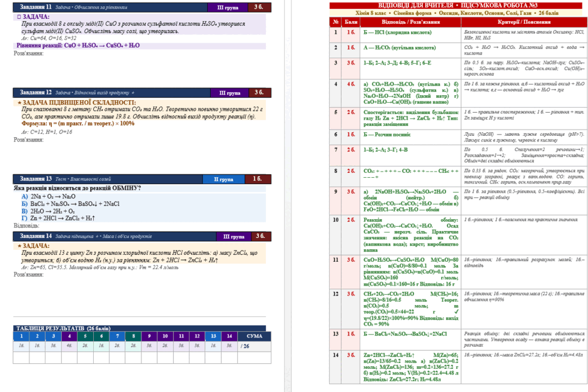Click the '1 б.' score box of Завдання 13
This screenshot has width=588, height=392.
(258, 179)
